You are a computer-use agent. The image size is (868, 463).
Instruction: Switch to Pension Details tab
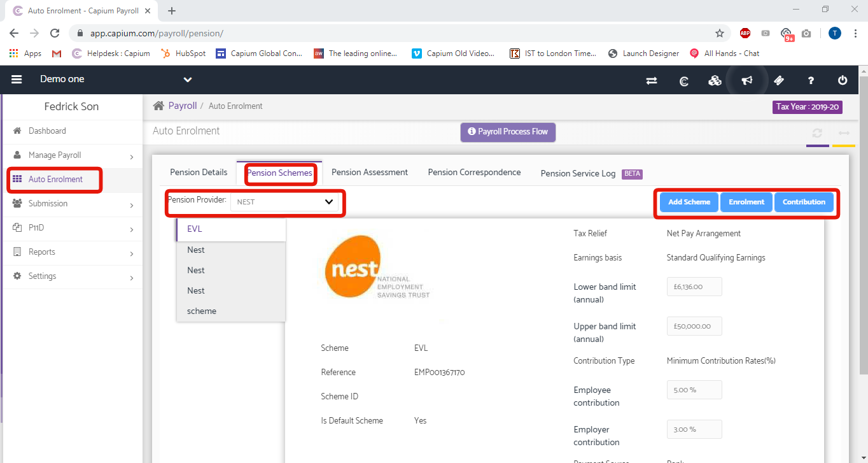click(199, 173)
